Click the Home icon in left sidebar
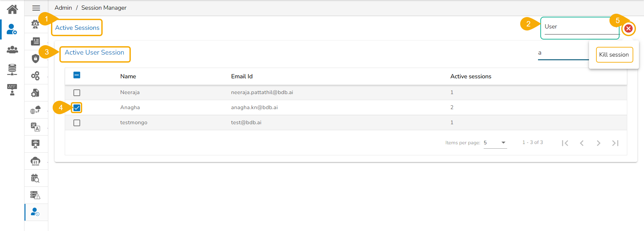This screenshot has width=644, height=231. coord(12,9)
